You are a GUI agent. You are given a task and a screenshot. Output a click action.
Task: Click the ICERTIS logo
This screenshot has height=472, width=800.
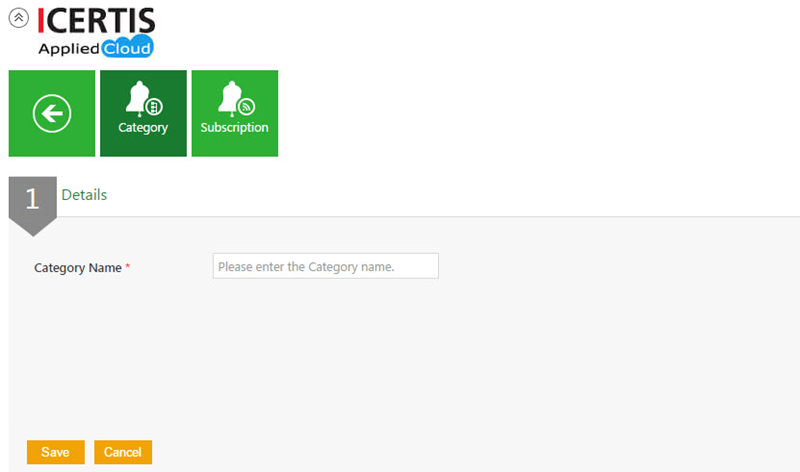96,32
